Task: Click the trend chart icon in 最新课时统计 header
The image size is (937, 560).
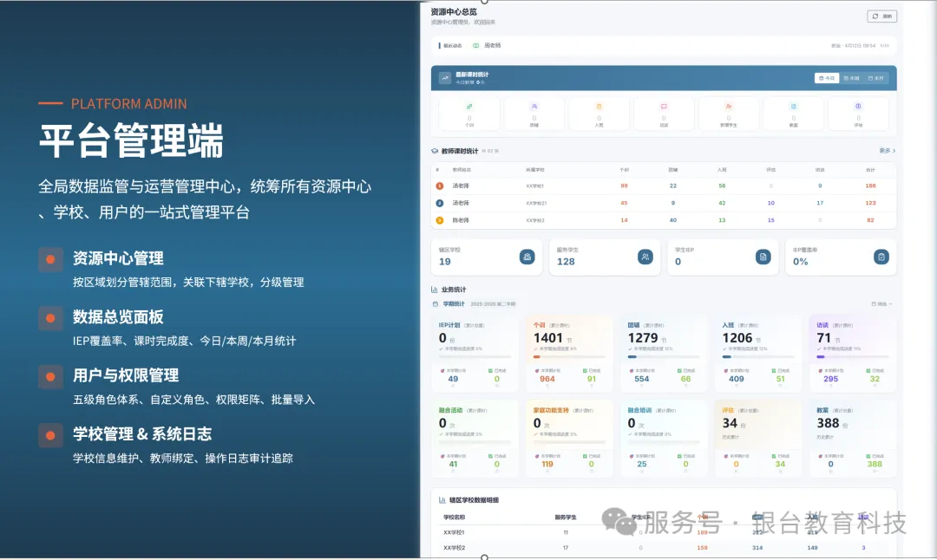Action: (444, 78)
